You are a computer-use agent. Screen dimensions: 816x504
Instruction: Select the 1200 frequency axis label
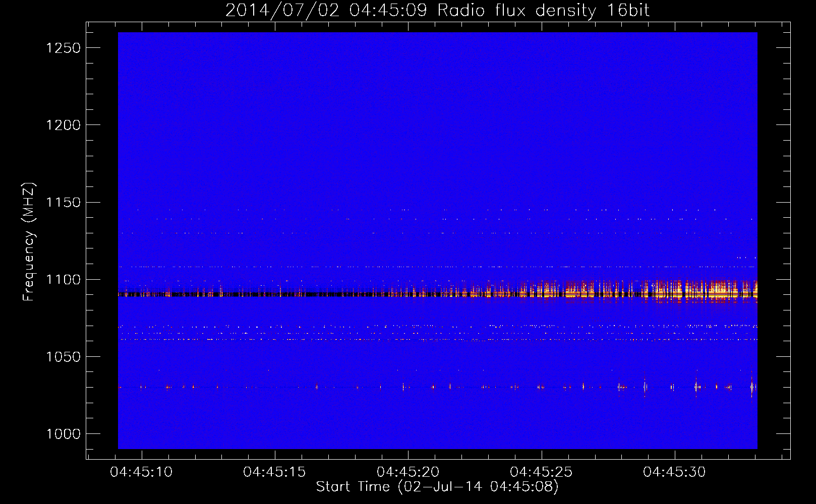63,125
